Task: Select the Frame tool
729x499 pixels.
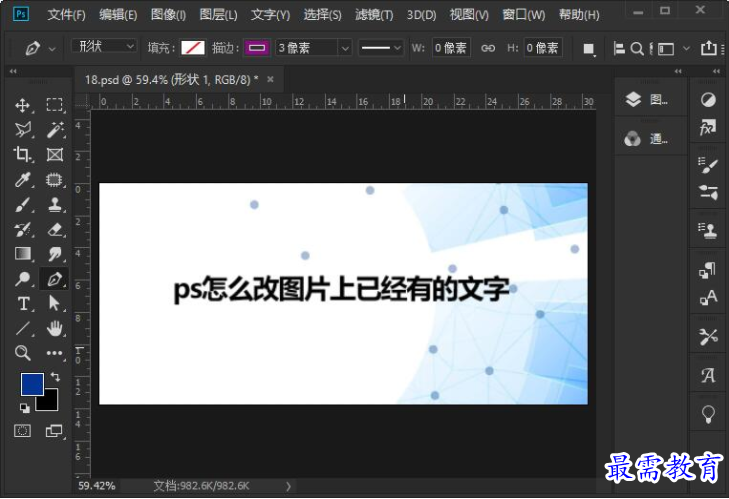Action: [54, 154]
